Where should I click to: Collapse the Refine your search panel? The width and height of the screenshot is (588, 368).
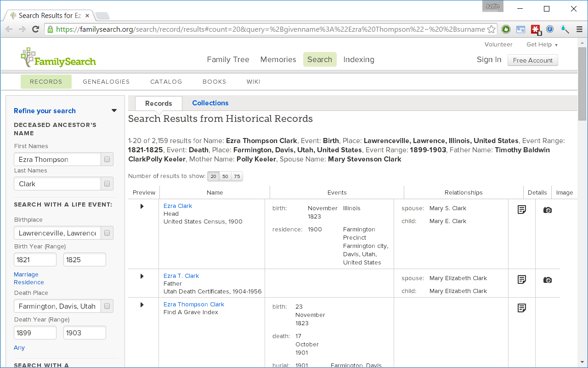coord(114,110)
